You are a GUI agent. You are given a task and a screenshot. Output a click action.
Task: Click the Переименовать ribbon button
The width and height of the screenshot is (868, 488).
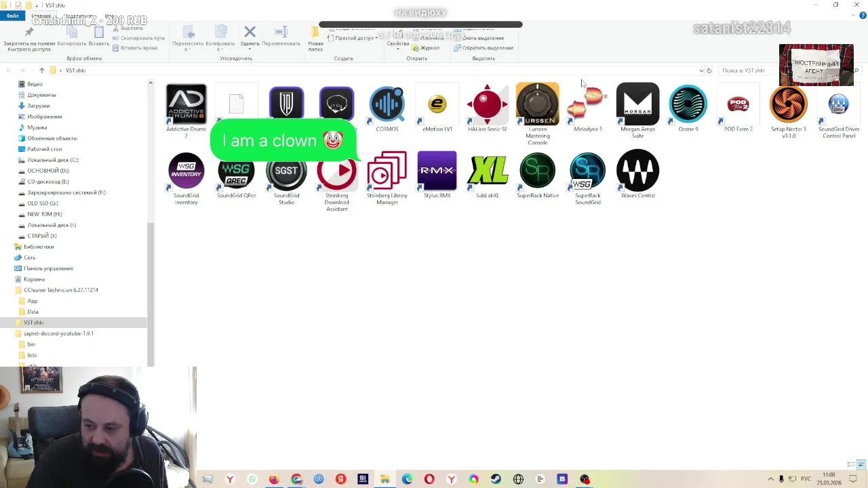pyautogui.click(x=281, y=37)
